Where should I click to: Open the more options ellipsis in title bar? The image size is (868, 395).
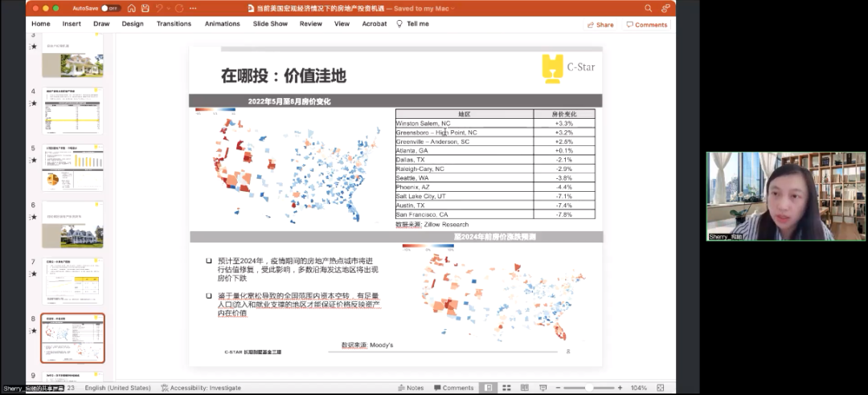point(193,8)
